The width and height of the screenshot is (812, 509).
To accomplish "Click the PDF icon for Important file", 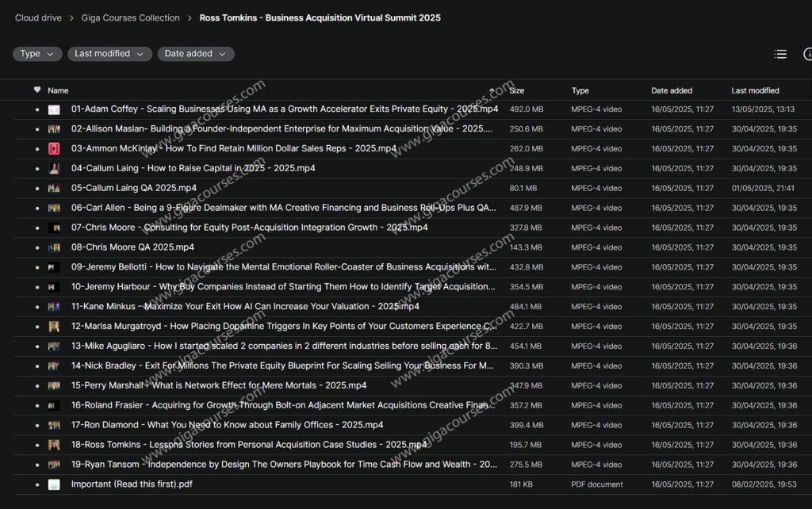I will coord(54,484).
